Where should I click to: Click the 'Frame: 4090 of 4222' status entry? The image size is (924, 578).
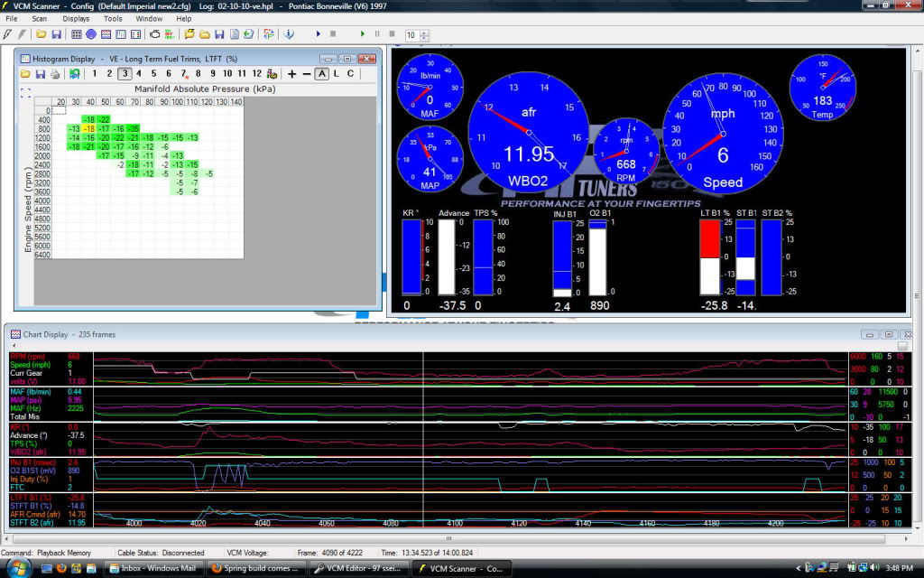coord(330,553)
